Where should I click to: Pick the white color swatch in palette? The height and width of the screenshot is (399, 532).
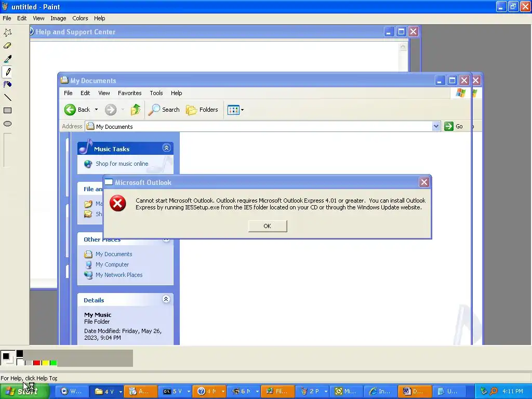click(20, 363)
